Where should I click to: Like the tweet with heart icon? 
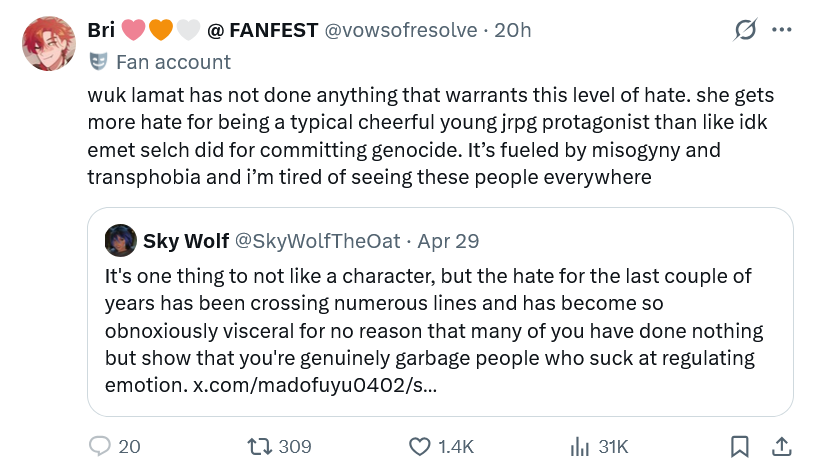(419, 446)
